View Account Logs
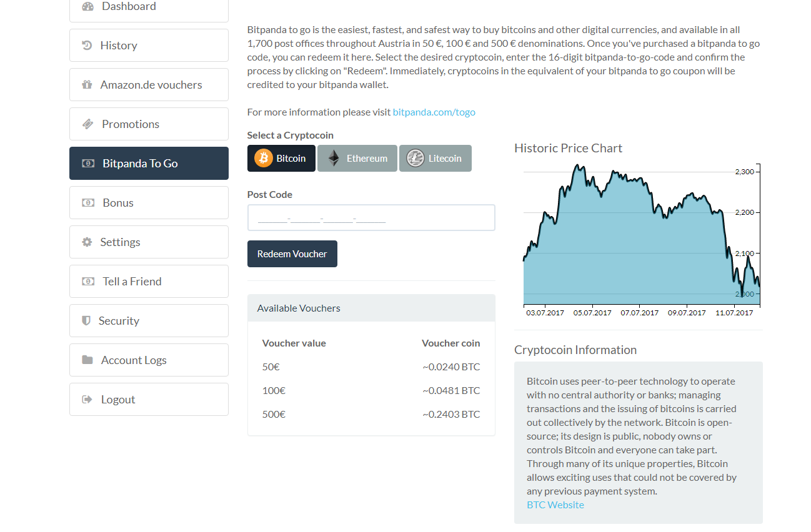Screen dimensions: 811x532 pyautogui.click(x=149, y=360)
